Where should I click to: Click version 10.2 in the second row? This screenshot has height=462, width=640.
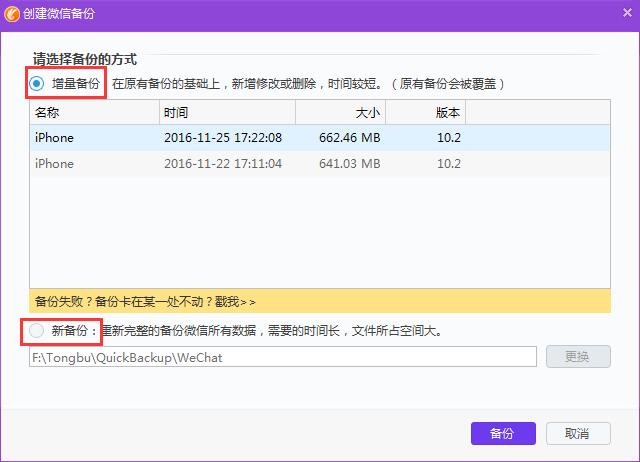tap(447, 164)
